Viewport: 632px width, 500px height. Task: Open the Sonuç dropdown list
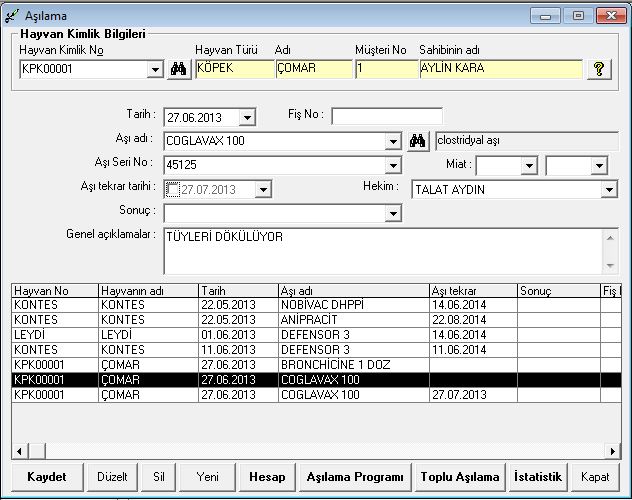tap(393, 214)
